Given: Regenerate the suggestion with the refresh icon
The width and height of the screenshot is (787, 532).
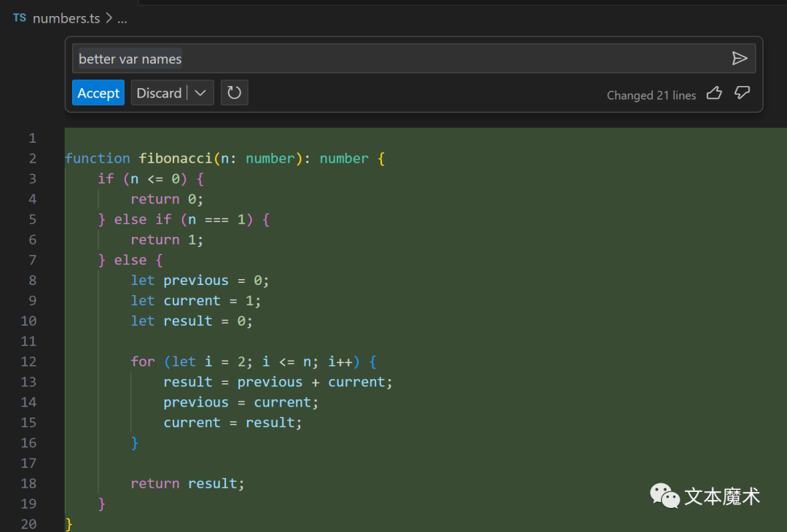Looking at the screenshot, I should click(235, 93).
